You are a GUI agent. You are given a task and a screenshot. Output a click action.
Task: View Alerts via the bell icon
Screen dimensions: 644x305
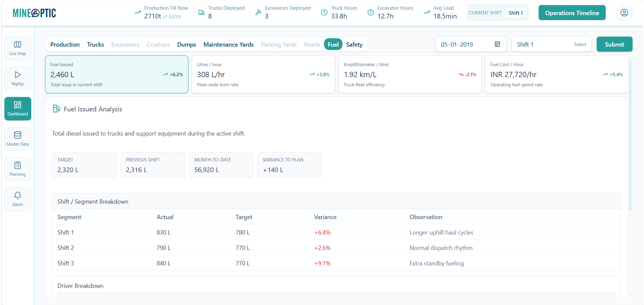click(x=17, y=199)
